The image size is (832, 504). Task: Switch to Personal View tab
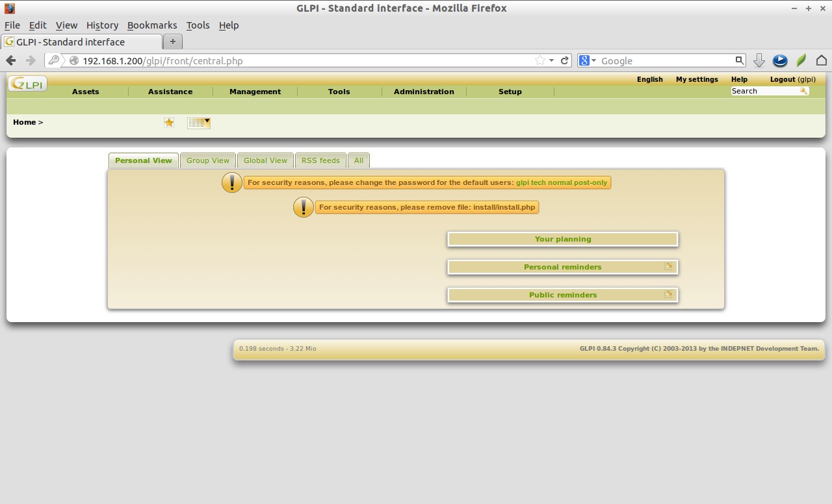[144, 160]
